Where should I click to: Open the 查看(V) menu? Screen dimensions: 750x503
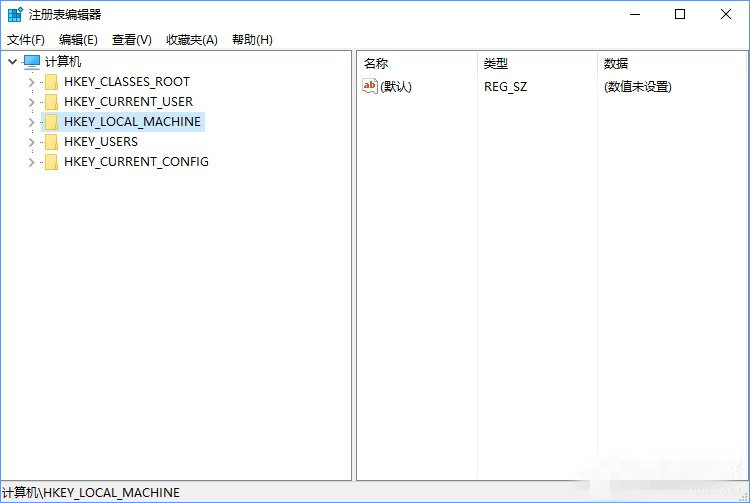tap(131, 40)
